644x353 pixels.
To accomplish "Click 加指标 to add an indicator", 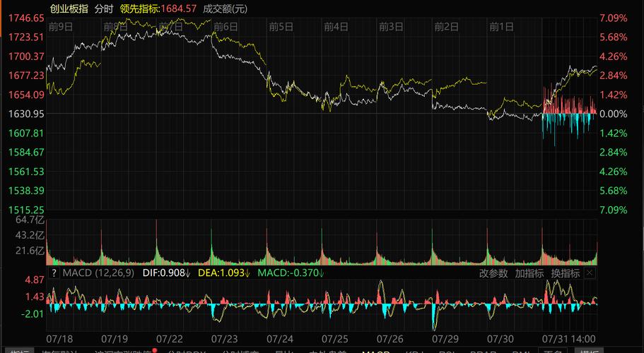I will click(529, 273).
